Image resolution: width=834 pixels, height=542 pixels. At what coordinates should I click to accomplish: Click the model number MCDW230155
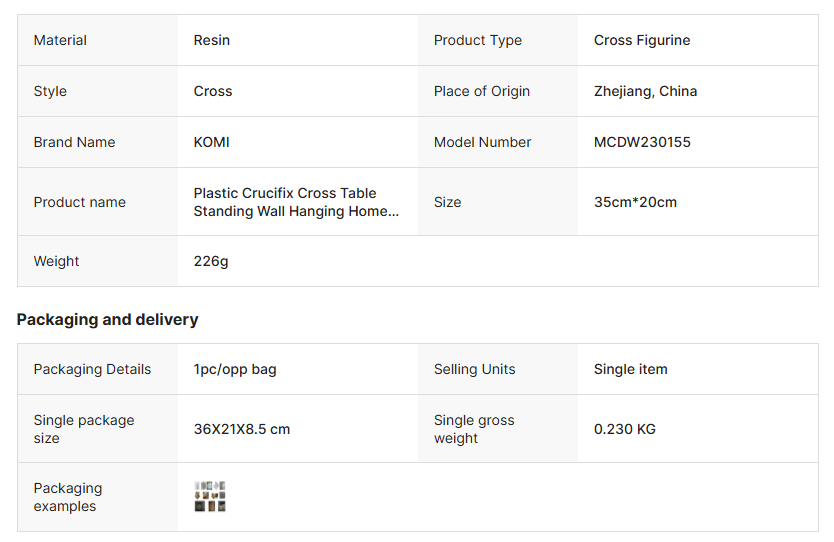[642, 142]
